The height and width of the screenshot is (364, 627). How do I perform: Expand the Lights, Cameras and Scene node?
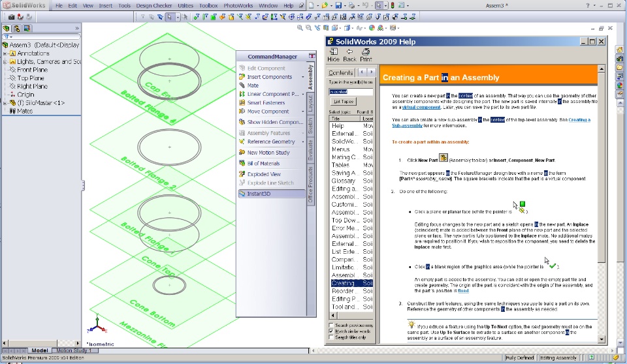[x=5, y=61]
